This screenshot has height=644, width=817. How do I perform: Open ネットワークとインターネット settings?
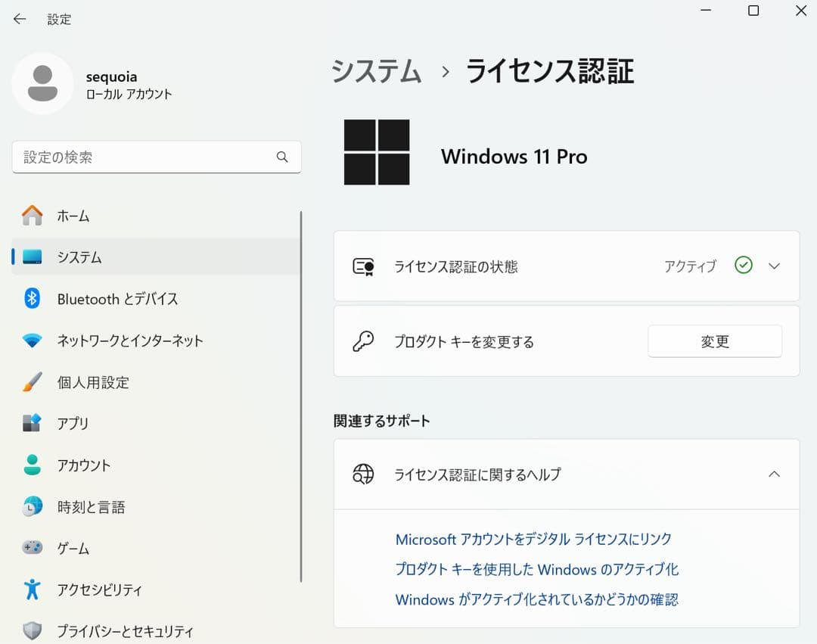click(129, 341)
